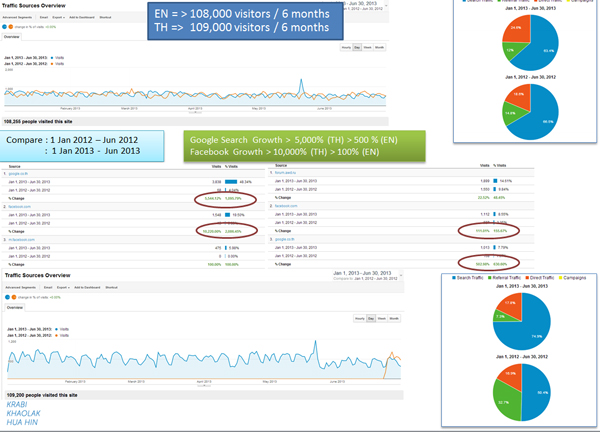This screenshot has height=432, width=600.
Task: Open Advanced Segments in the 108,255-visitors report
Action: (18, 17)
